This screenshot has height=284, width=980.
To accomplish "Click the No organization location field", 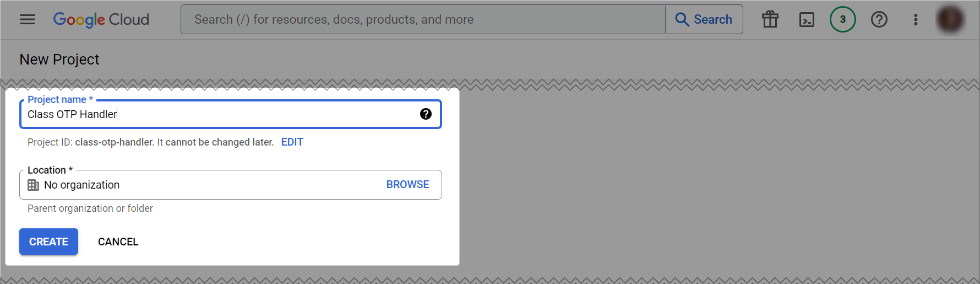I will click(231, 185).
